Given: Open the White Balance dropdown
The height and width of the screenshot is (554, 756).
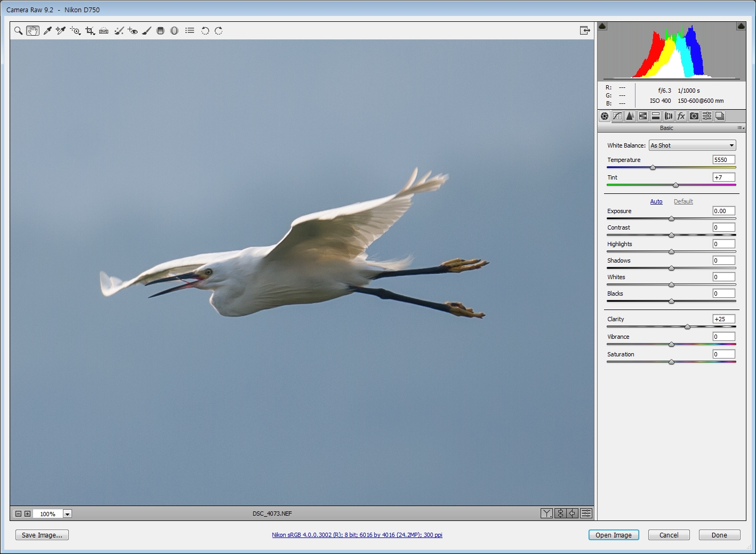Looking at the screenshot, I should pos(692,145).
